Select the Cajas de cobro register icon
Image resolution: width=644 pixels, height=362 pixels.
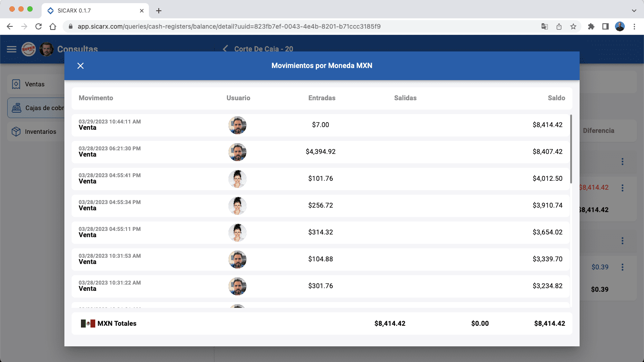(x=17, y=108)
